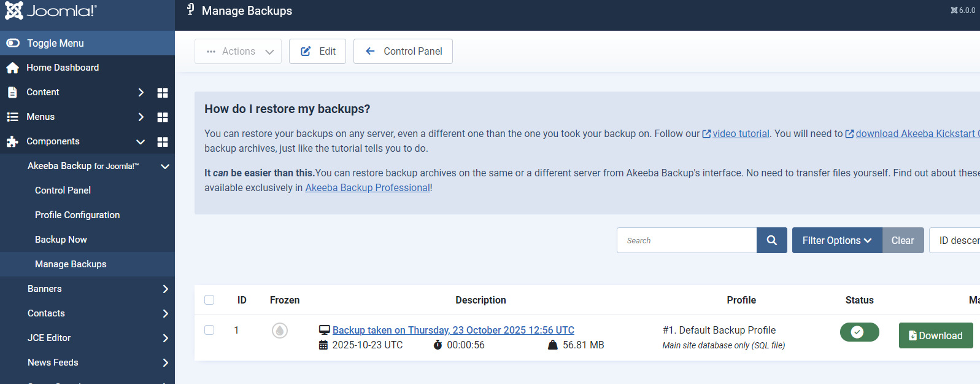This screenshot has height=384, width=980.
Task: Click the Joomla! logo
Action: pos(50,10)
